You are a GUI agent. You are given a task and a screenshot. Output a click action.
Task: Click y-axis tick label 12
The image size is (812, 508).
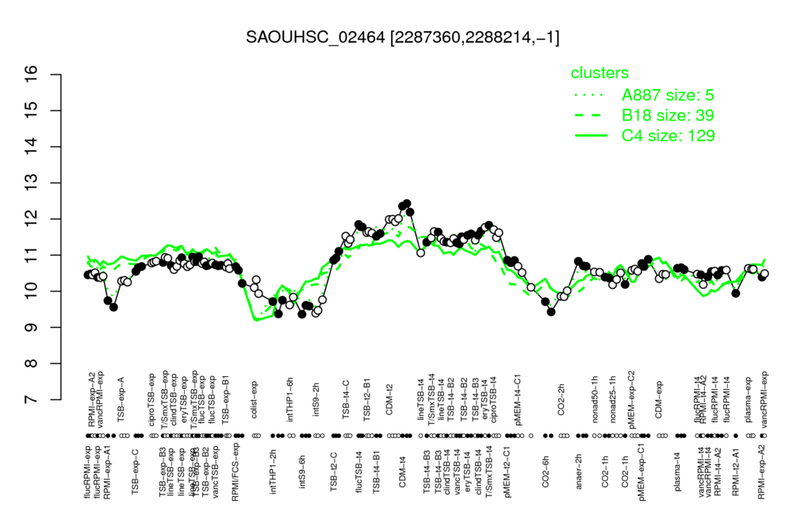pyautogui.click(x=31, y=219)
